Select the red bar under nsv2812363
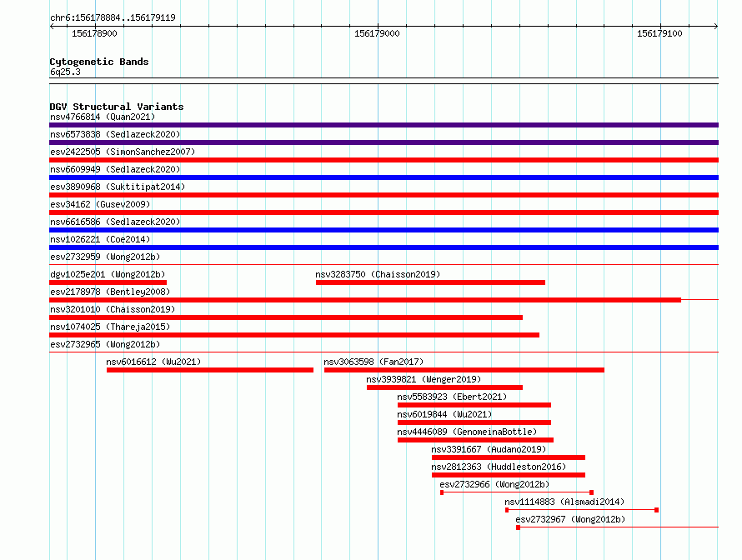 pyautogui.click(x=509, y=475)
